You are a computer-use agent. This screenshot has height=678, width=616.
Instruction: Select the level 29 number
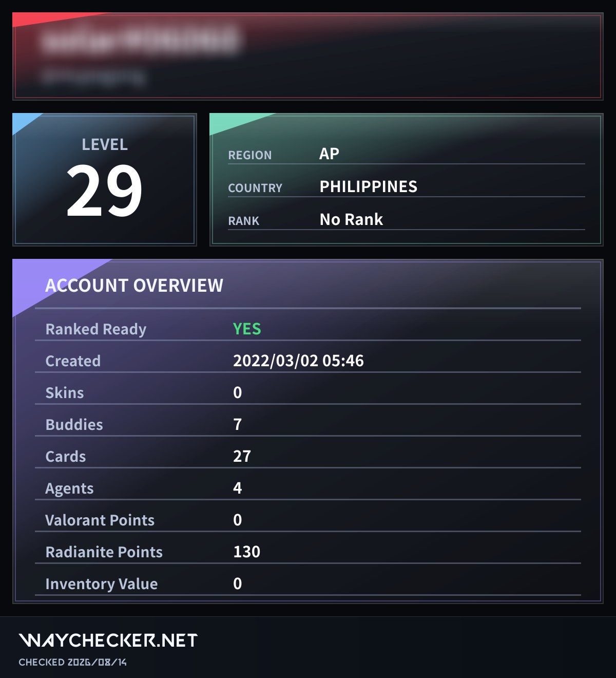coord(104,191)
